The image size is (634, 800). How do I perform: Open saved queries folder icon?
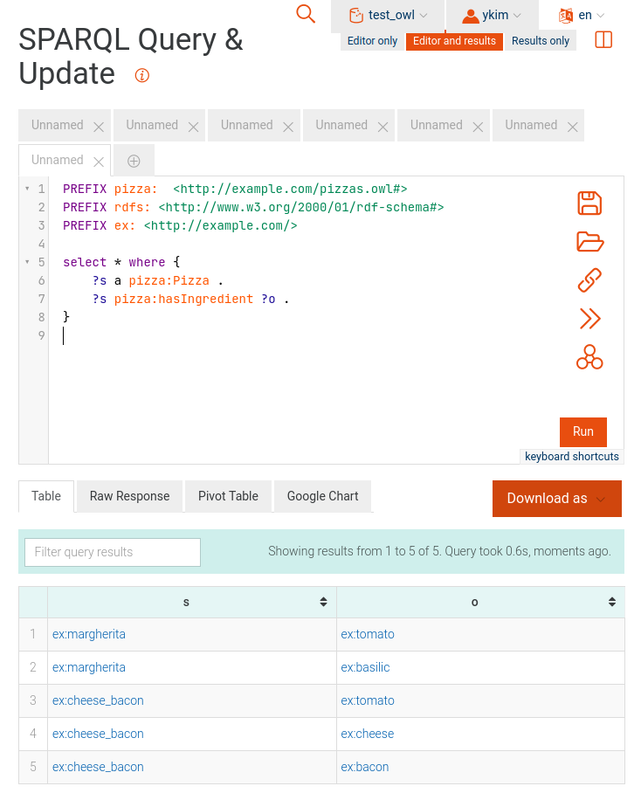[x=590, y=241]
